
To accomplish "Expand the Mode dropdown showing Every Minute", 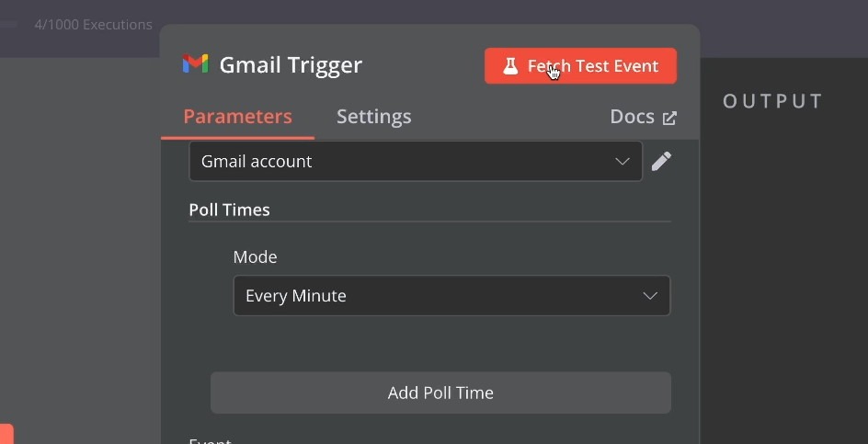I will (451, 296).
